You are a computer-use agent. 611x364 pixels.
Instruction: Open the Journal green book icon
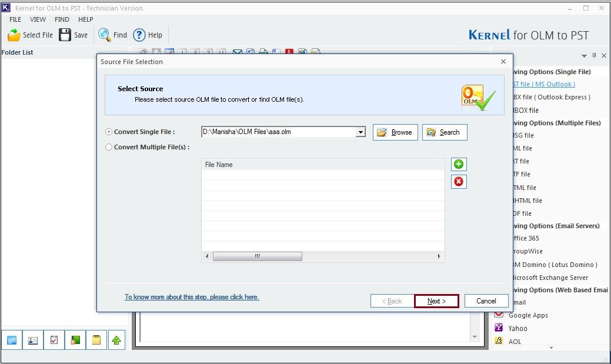point(75,340)
